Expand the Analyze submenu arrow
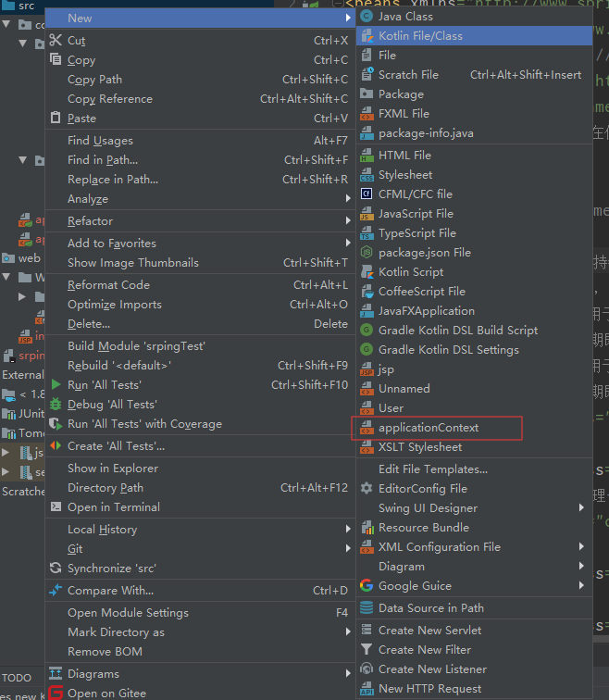Screen dimensions: 609x700 tap(348, 199)
